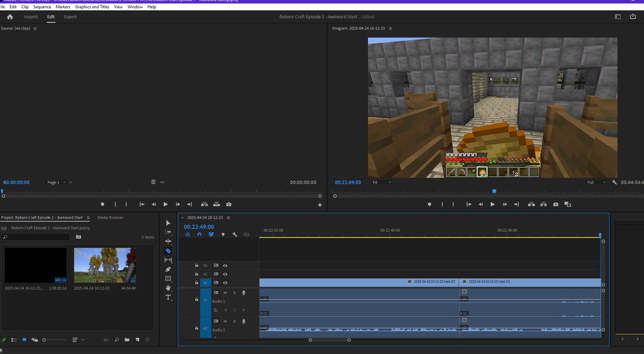Mute Audio 2 track
644x354 pixels.
point(225,321)
